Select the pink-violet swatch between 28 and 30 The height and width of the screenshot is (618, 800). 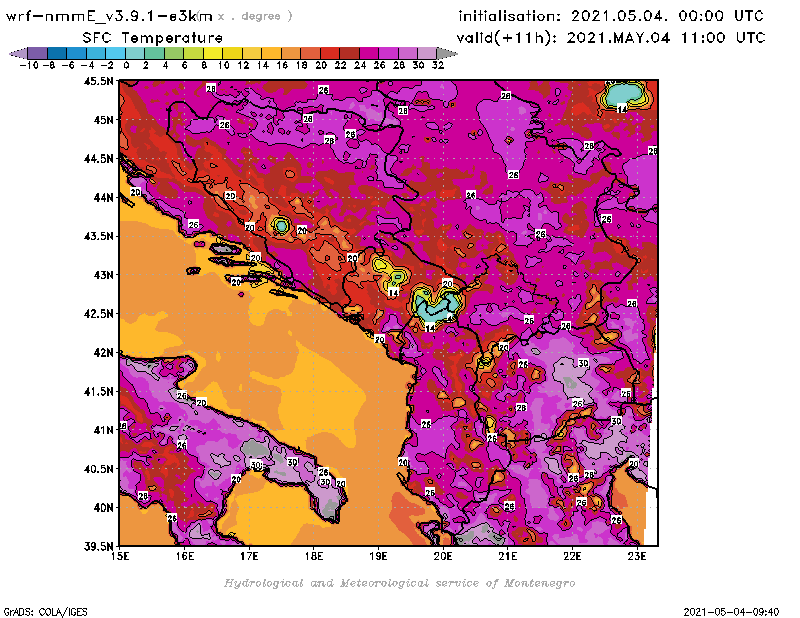(408, 53)
